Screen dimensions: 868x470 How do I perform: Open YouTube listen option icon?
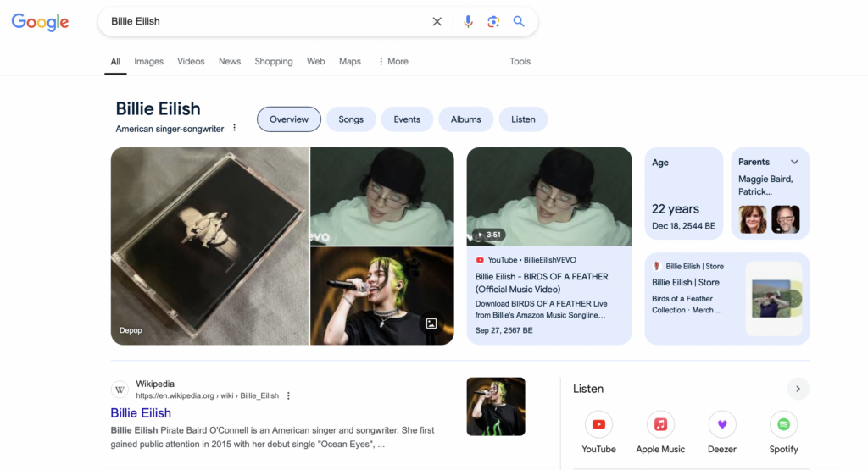[x=598, y=424]
